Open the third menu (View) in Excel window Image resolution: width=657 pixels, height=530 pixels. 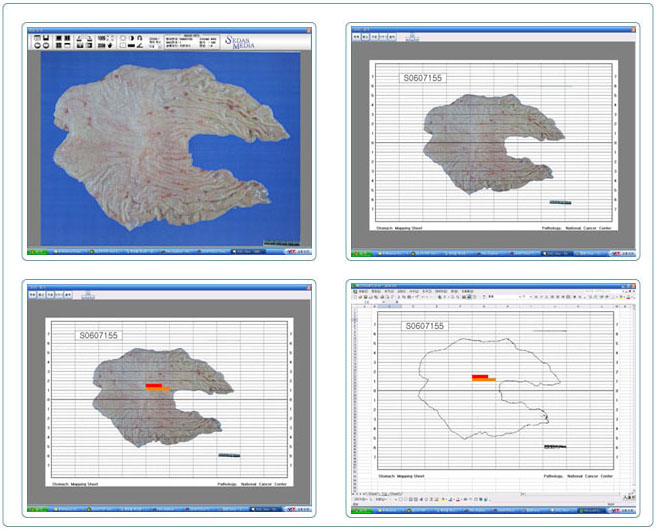[389, 292]
